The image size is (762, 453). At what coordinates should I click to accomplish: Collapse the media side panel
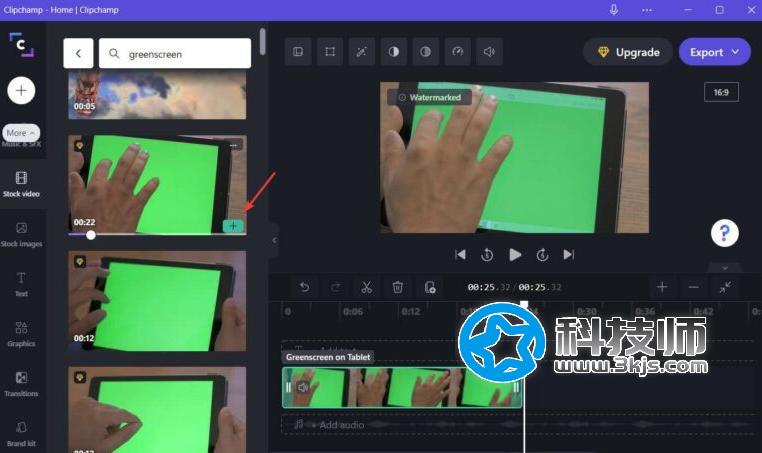pyautogui.click(x=274, y=240)
